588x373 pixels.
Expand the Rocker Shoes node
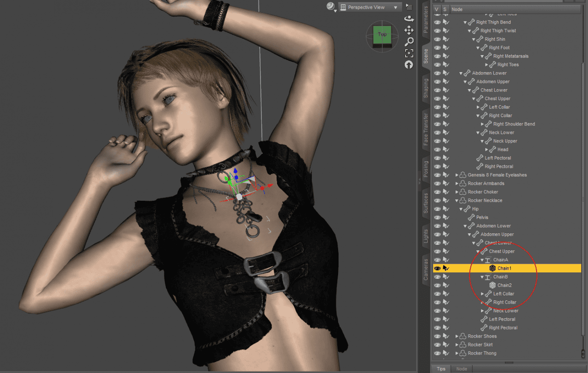(457, 336)
